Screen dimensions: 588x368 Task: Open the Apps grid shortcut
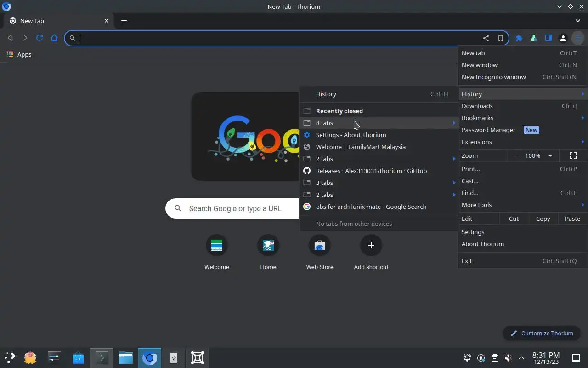[19, 54]
